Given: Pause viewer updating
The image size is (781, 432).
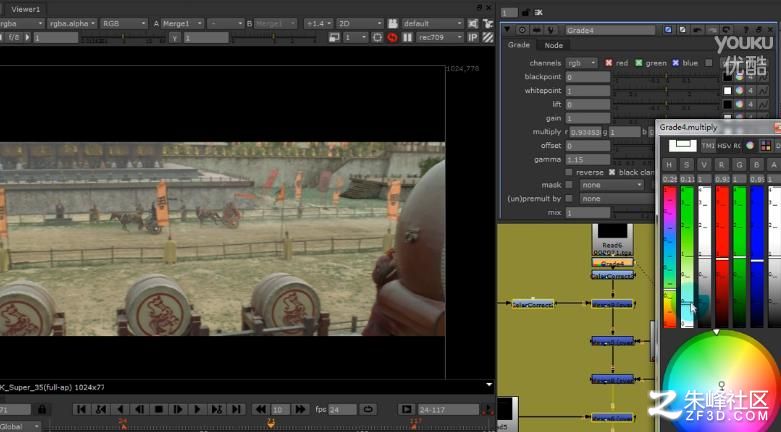Looking at the screenshot, I should coord(407,37).
